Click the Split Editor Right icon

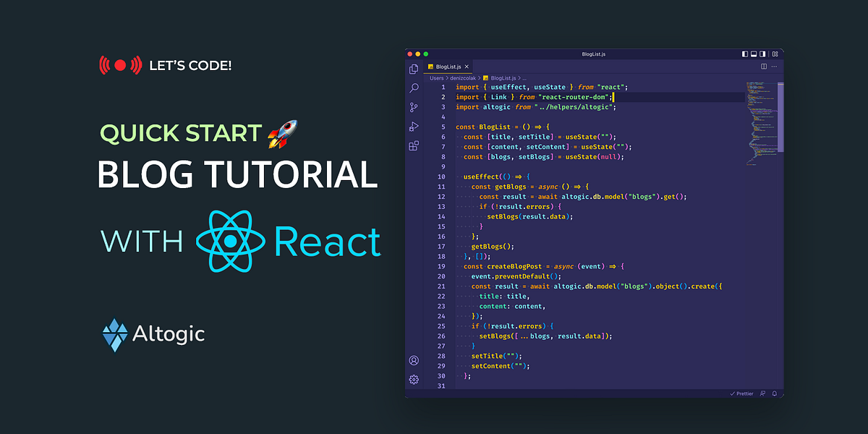(763, 67)
